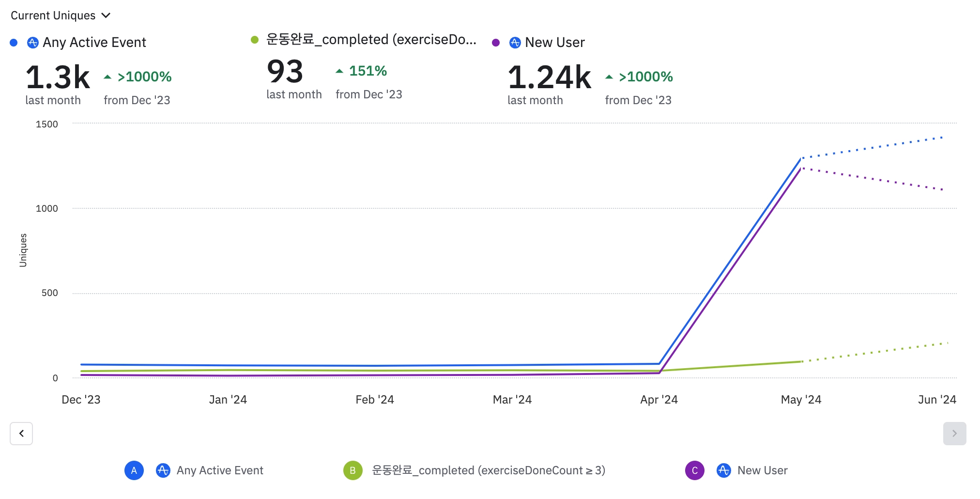This screenshot has width=980, height=499.
Task: Click the 93 uniques value
Action: point(285,71)
